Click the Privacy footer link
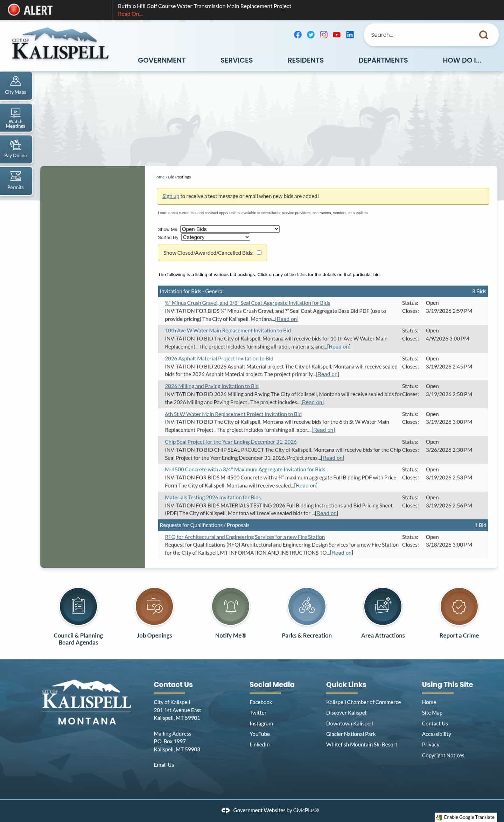The image size is (504, 822). click(x=430, y=745)
